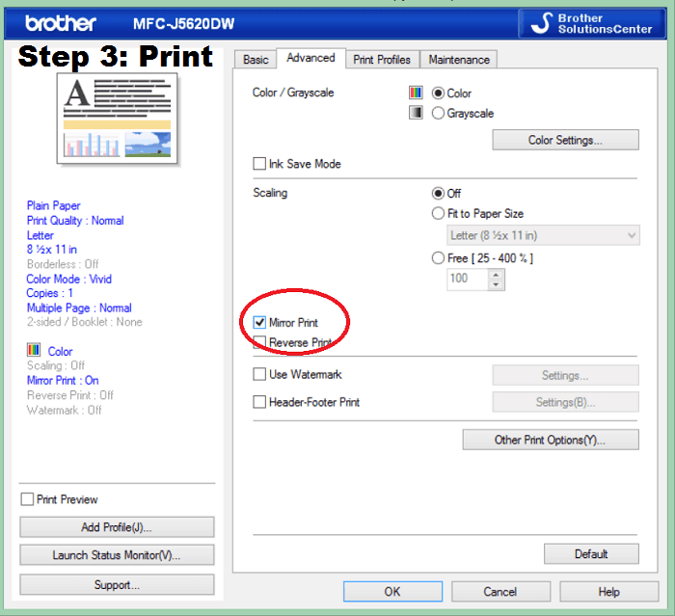Open Other Print Options
The width and height of the screenshot is (675, 616).
tap(551, 440)
